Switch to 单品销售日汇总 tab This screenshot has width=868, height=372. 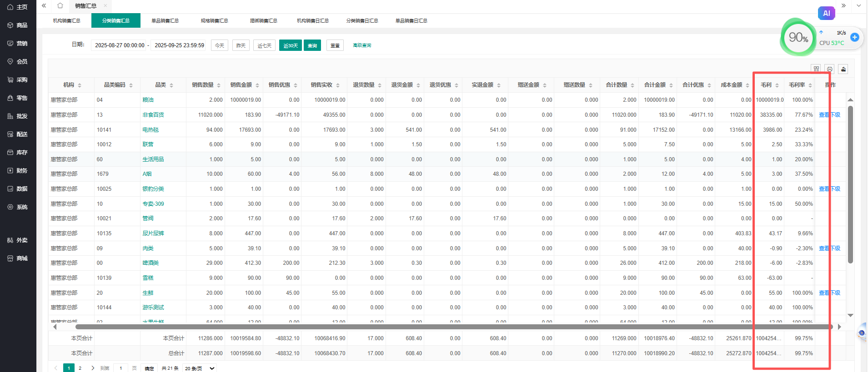pyautogui.click(x=411, y=20)
